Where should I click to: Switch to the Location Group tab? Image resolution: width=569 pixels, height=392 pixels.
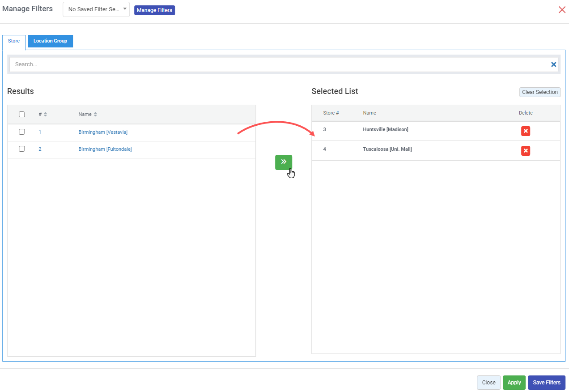(50, 41)
